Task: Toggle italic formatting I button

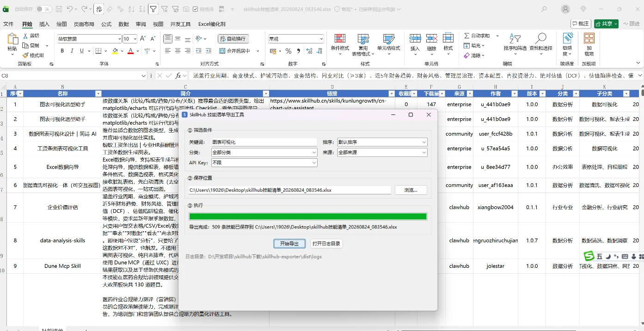Action: click(x=72, y=51)
